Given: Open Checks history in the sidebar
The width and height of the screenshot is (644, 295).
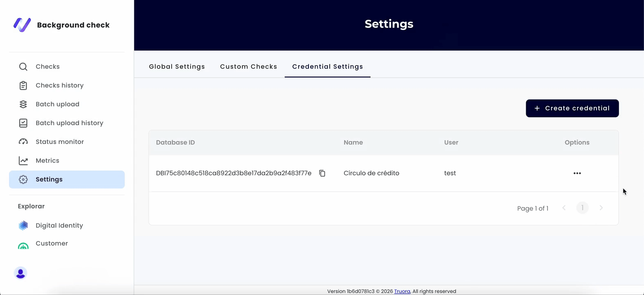Looking at the screenshot, I should 59,85.
